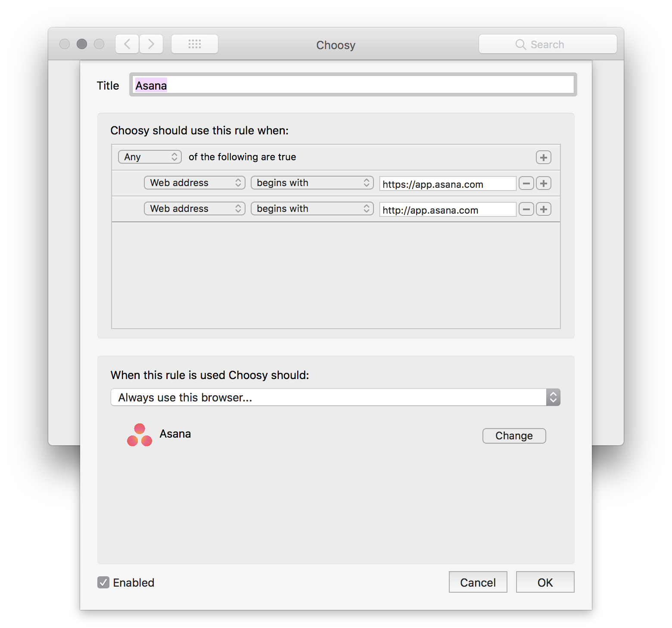The width and height of the screenshot is (672, 628).
Task: Open begins with dropdown in https row
Action: click(312, 183)
